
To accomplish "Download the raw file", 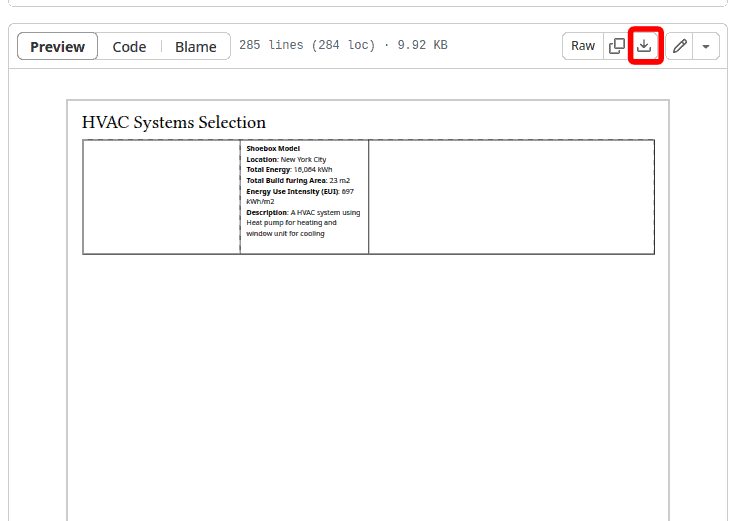I will 645,46.
